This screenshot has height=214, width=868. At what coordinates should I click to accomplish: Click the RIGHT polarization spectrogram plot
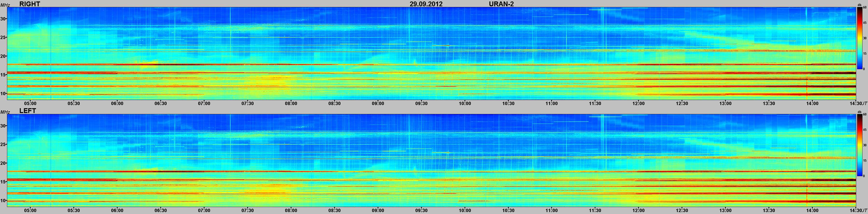[432, 53]
